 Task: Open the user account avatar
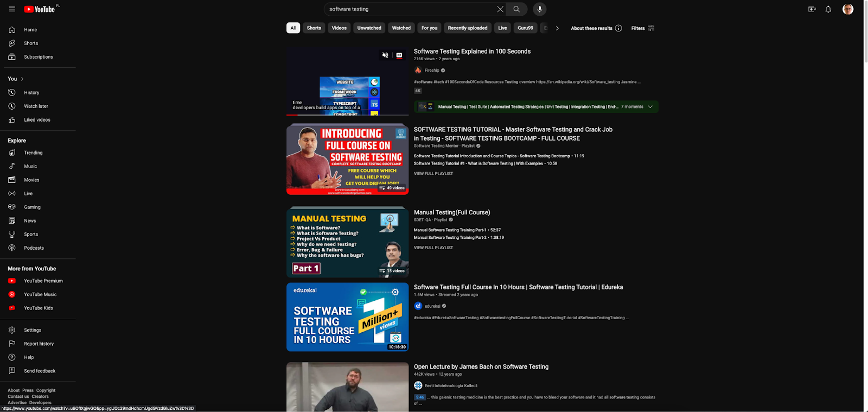point(847,9)
